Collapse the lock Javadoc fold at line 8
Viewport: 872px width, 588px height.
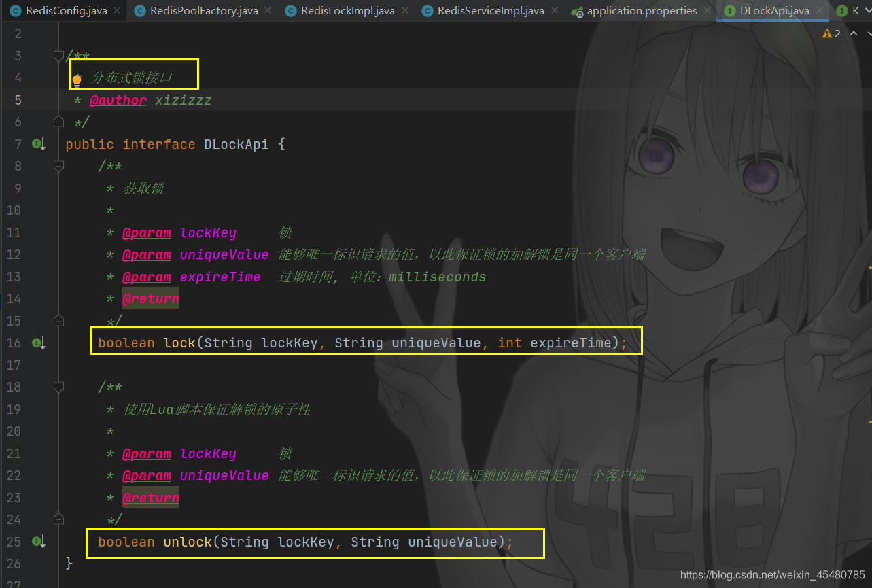click(58, 166)
